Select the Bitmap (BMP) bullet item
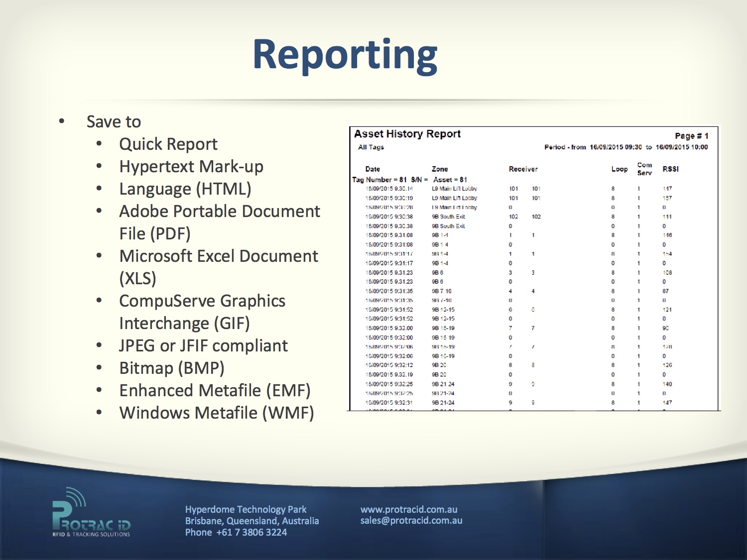 (172, 368)
